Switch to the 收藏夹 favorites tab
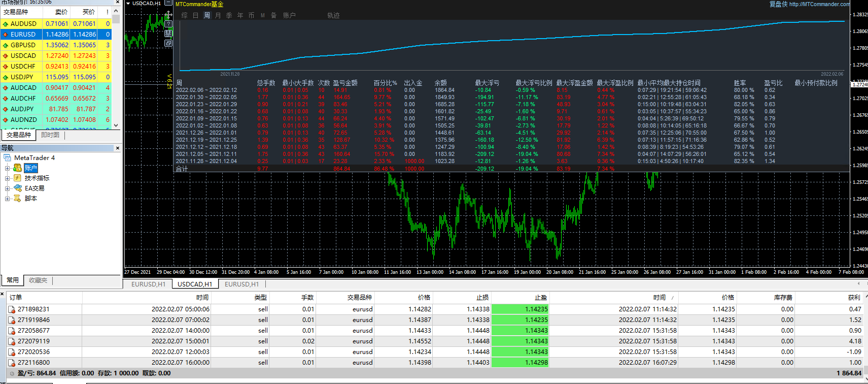 (x=38, y=280)
